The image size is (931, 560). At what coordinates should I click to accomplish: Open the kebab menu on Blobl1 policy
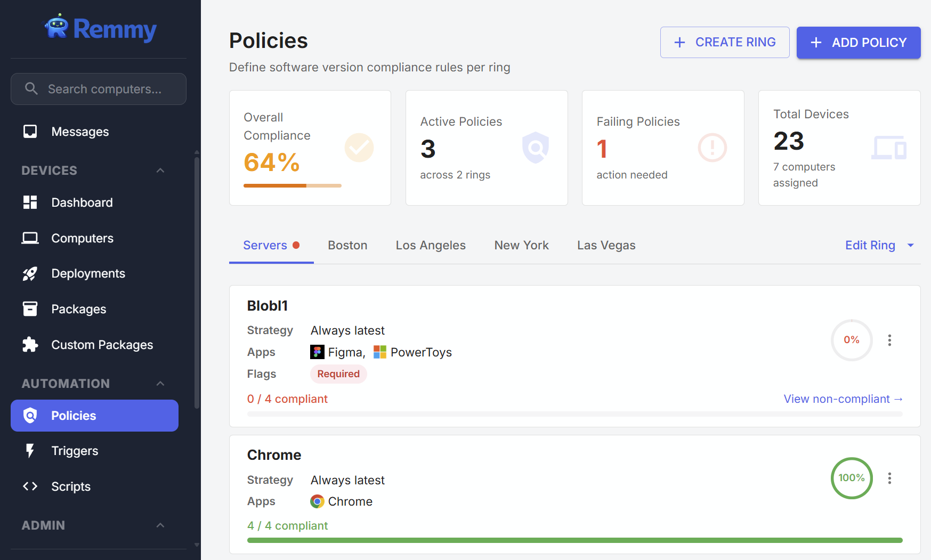(889, 340)
